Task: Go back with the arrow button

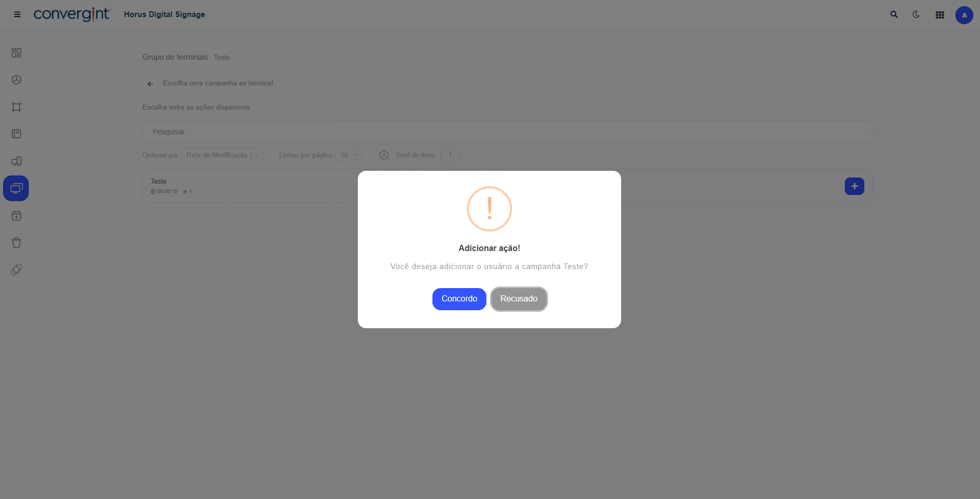Action: (x=150, y=84)
